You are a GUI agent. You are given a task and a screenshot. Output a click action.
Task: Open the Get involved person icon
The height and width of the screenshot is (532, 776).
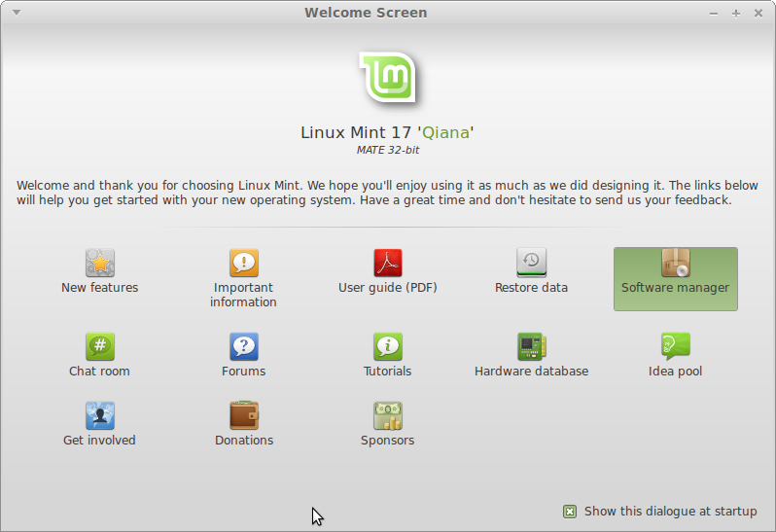(100, 415)
